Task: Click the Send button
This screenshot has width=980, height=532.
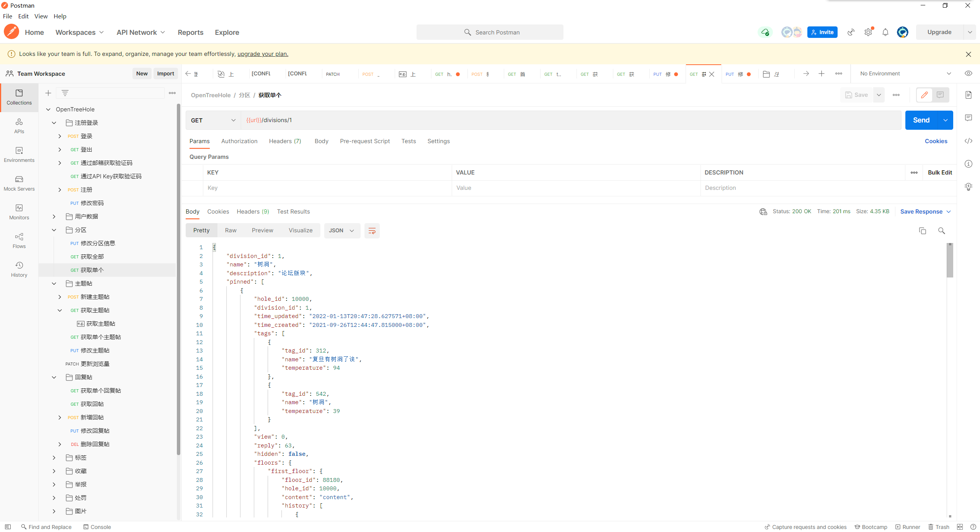Action: (x=921, y=120)
